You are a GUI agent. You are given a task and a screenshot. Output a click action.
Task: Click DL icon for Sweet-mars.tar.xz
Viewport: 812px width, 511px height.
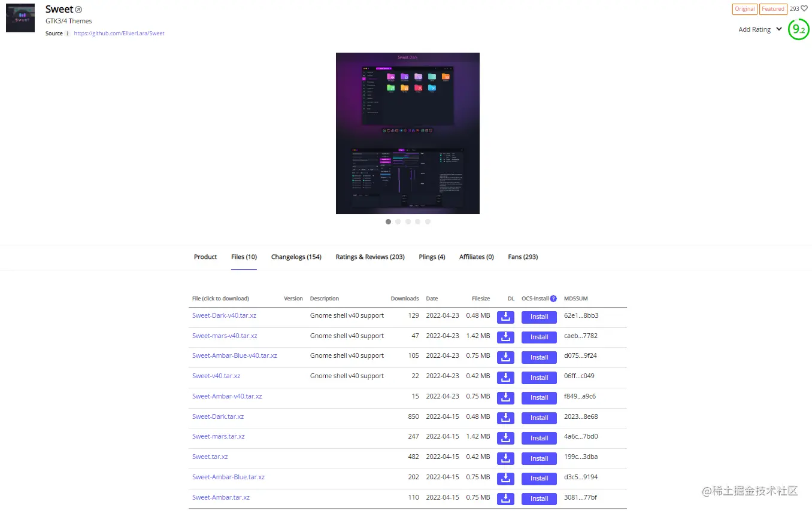(x=505, y=438)
